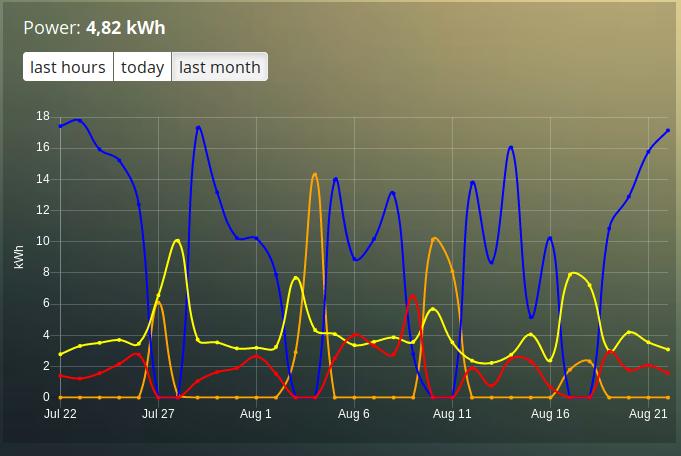The width and height of the screenshot is (681, 456).
Task: Click the Aug 11 x-axis label
Action: (452, 413)
